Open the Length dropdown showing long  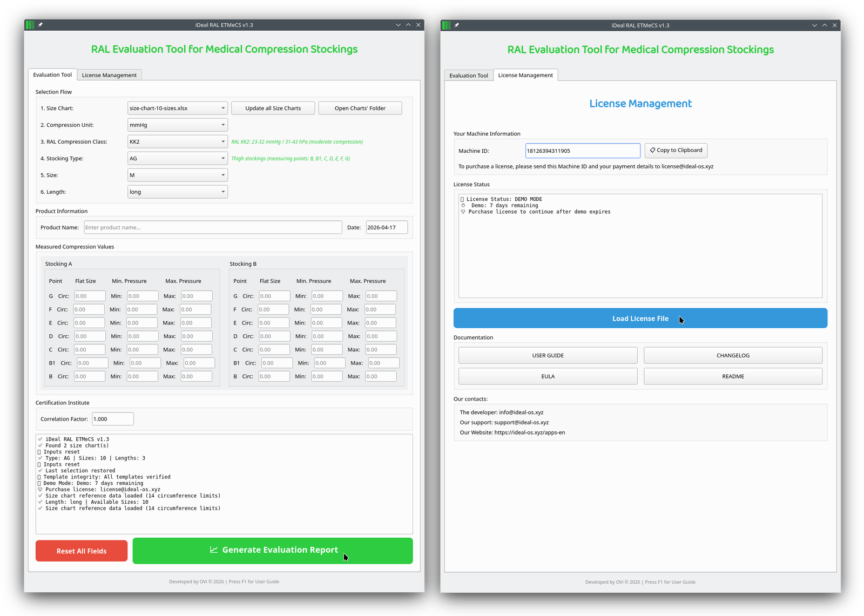click(178, 192)
